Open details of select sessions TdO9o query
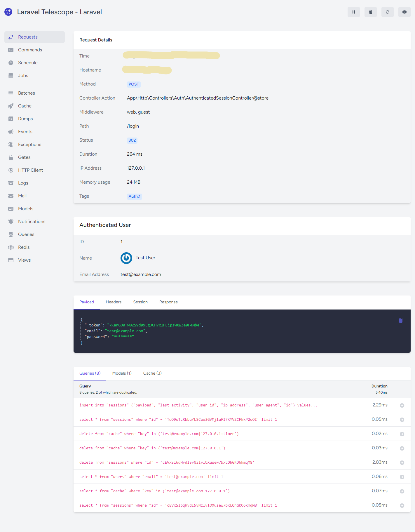Screen dimensions: 415x532 click(x=402, y=420)
